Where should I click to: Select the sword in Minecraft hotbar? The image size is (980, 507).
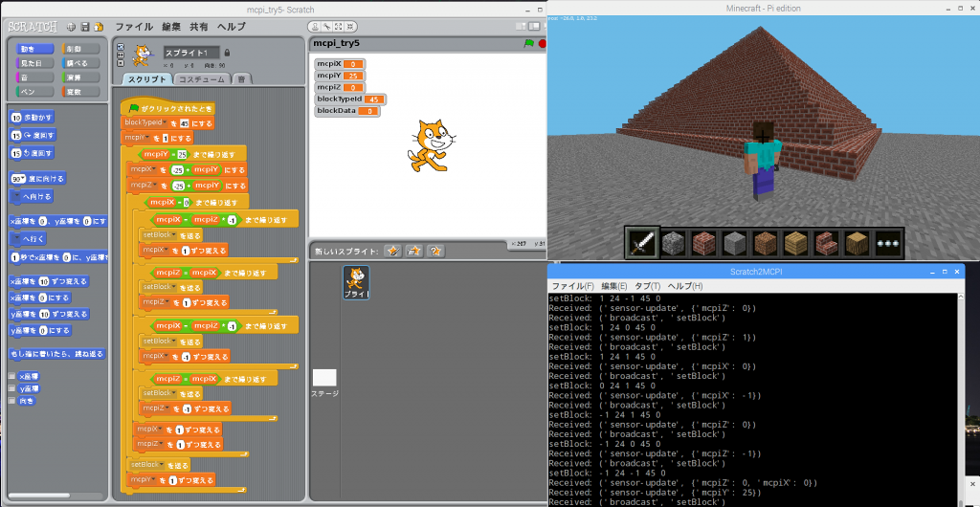click(642, 242)
